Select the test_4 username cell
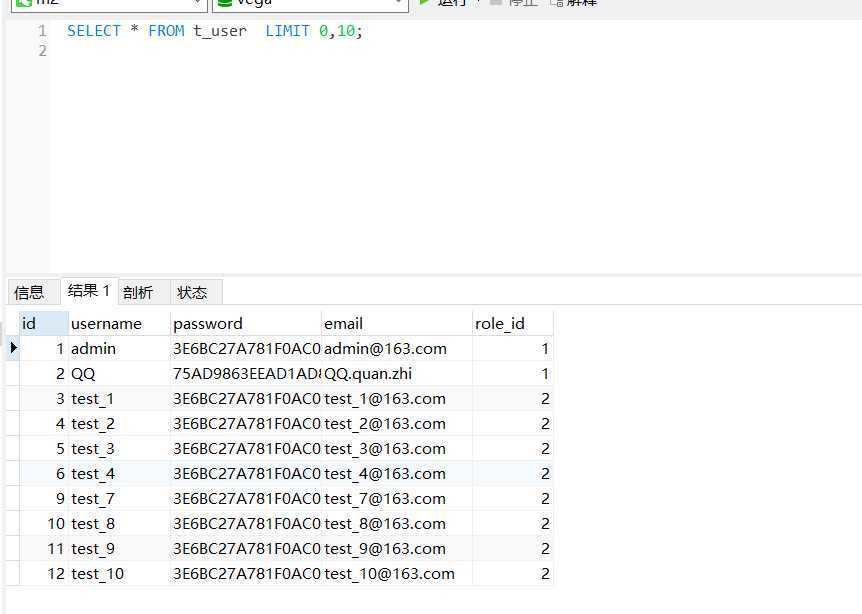862x614 pixels. click(x=119, y=474)
